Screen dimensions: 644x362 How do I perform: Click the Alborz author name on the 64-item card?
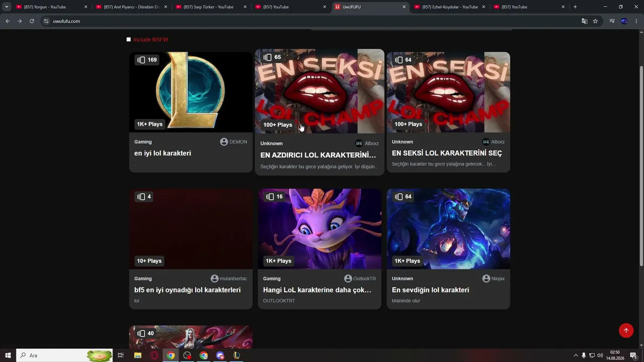pyautogui.click(x=498, y=142)
